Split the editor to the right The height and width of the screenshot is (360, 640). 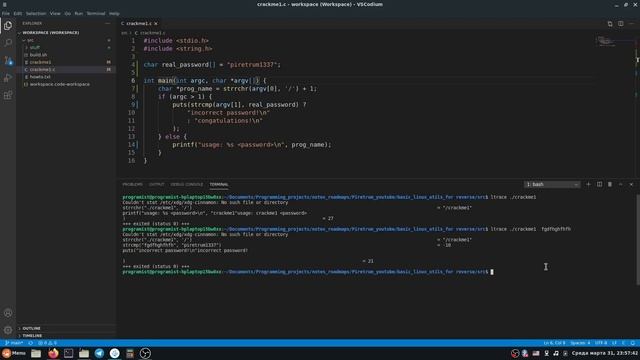tap(620, 24)
